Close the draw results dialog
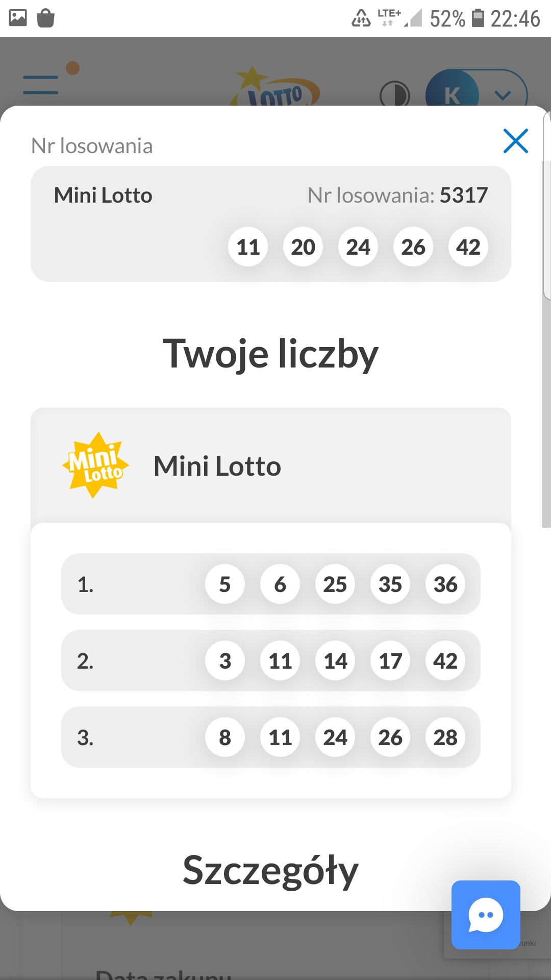 click(x=515, y=141)
